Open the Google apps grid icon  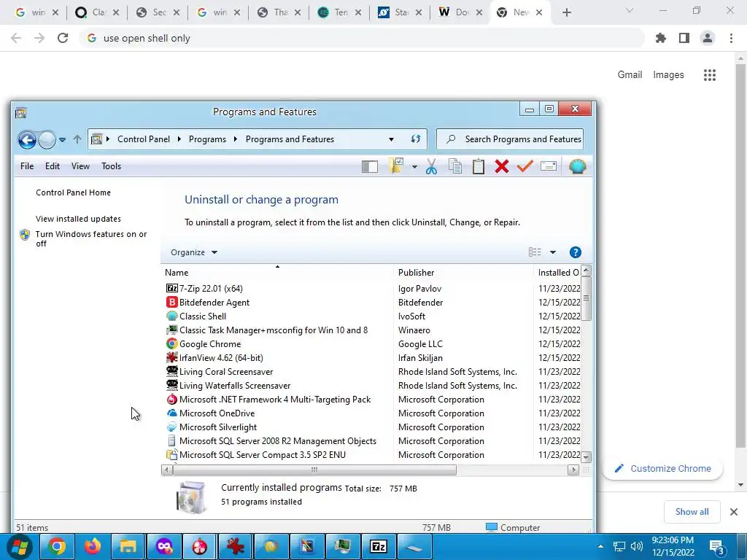point(709,75)
